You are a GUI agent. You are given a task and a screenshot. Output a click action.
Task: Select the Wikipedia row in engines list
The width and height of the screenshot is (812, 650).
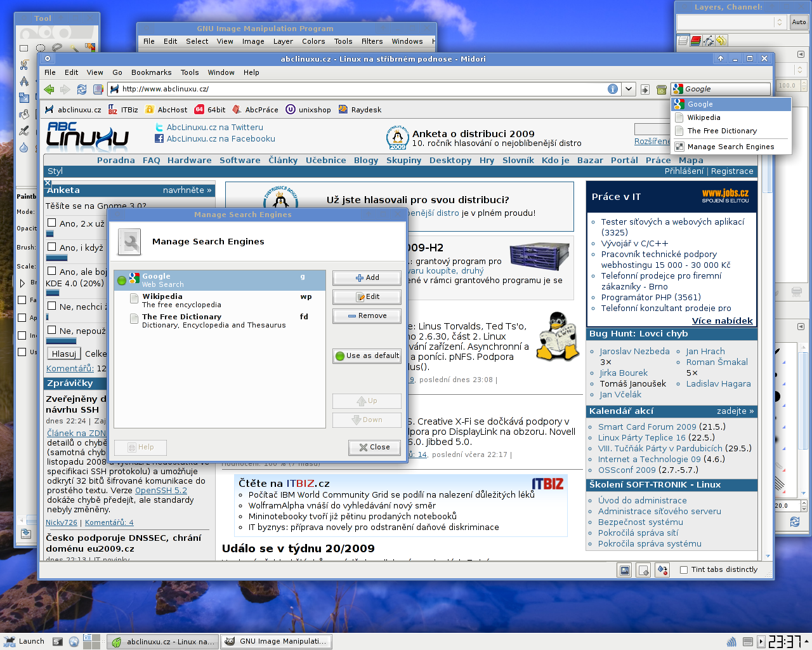click(220, 300)
